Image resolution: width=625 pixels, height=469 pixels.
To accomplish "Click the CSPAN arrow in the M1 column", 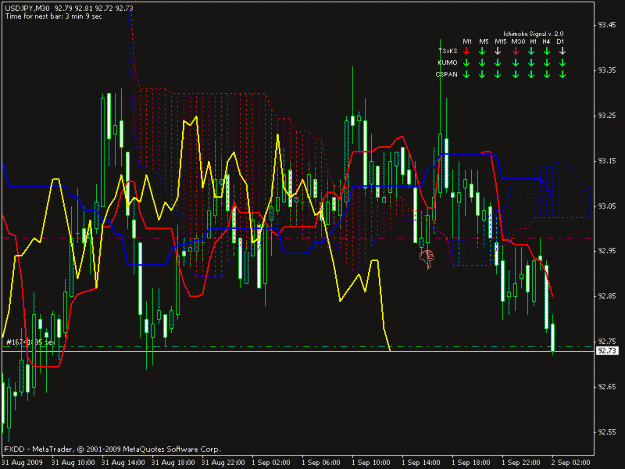I will click(x=466, y=74).
